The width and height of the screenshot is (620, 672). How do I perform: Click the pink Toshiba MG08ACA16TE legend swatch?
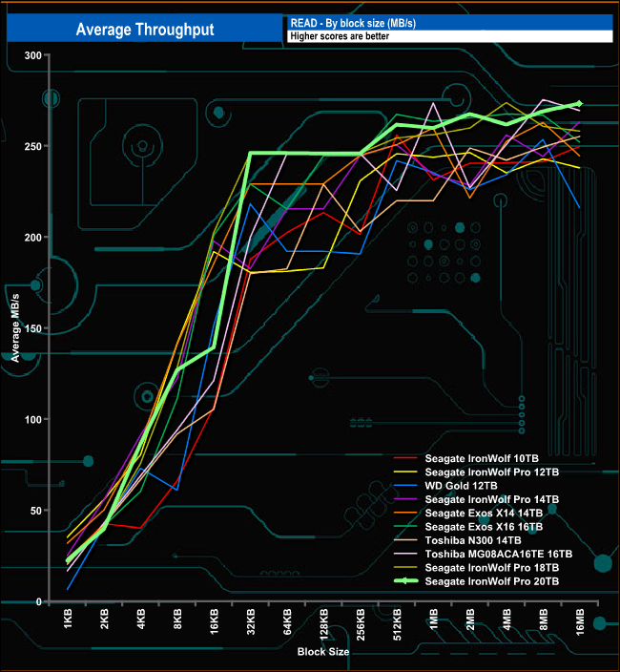pos(405,555)
